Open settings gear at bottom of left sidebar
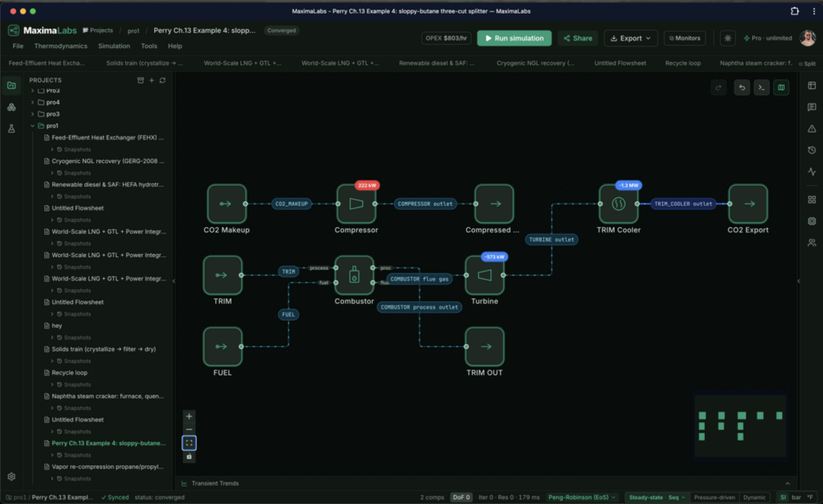This screenshot has width=823, height=504. (x=11, y=477)
